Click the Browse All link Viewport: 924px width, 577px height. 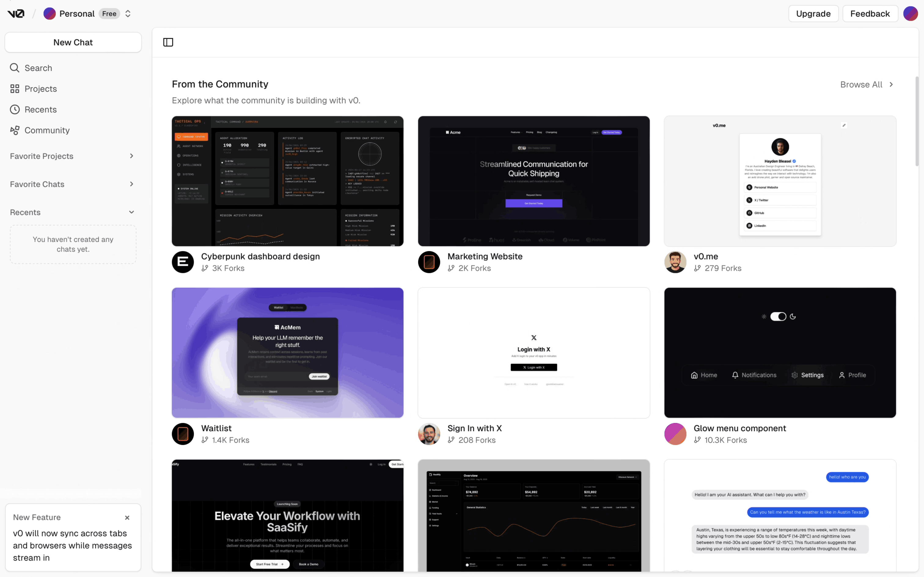866,85
